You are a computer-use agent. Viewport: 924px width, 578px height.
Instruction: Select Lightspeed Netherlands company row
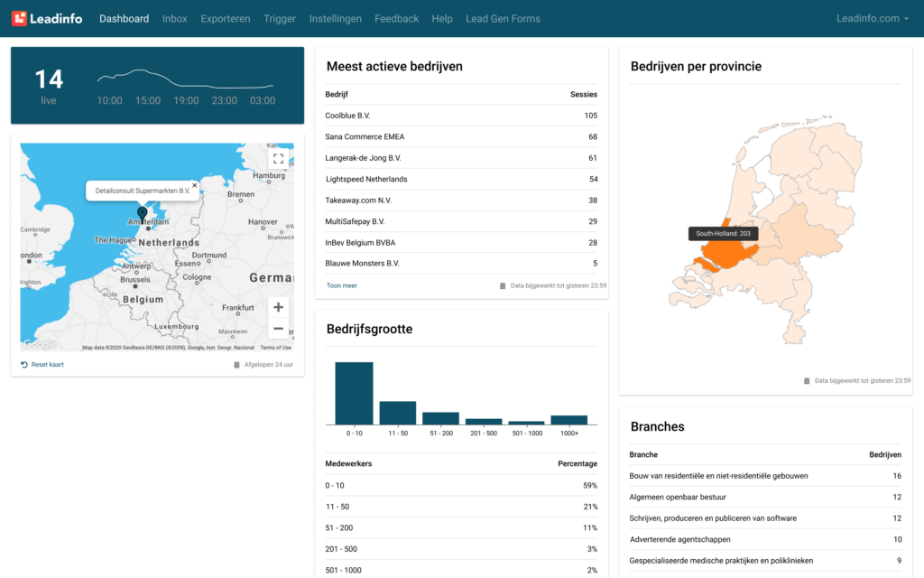461,180
